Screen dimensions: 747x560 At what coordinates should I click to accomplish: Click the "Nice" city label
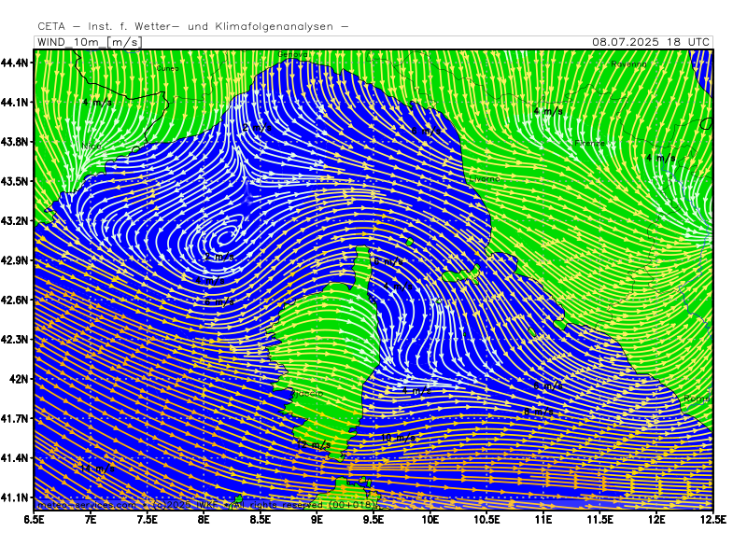coord(92,146)
